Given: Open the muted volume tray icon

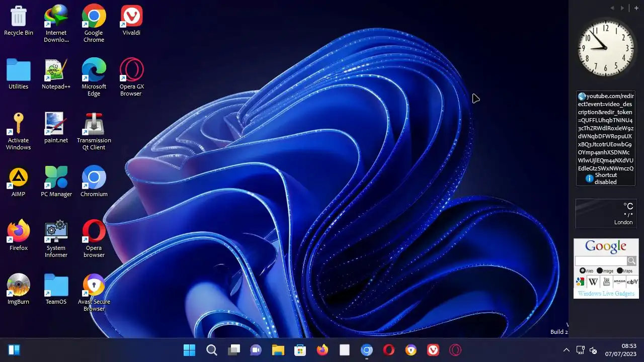Looking at the screenshot, I should [x=593, y=350].
